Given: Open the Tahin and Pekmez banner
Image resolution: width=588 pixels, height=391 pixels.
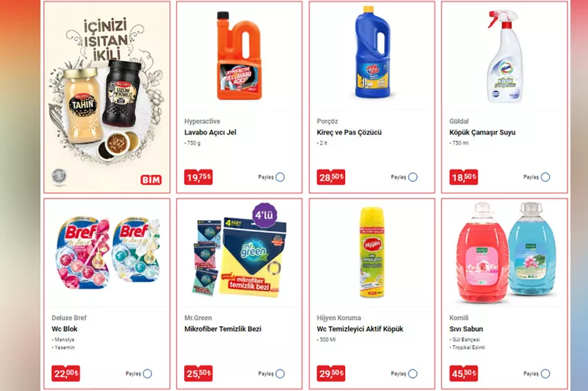Looking at the screenshot, I should point(107,97).
